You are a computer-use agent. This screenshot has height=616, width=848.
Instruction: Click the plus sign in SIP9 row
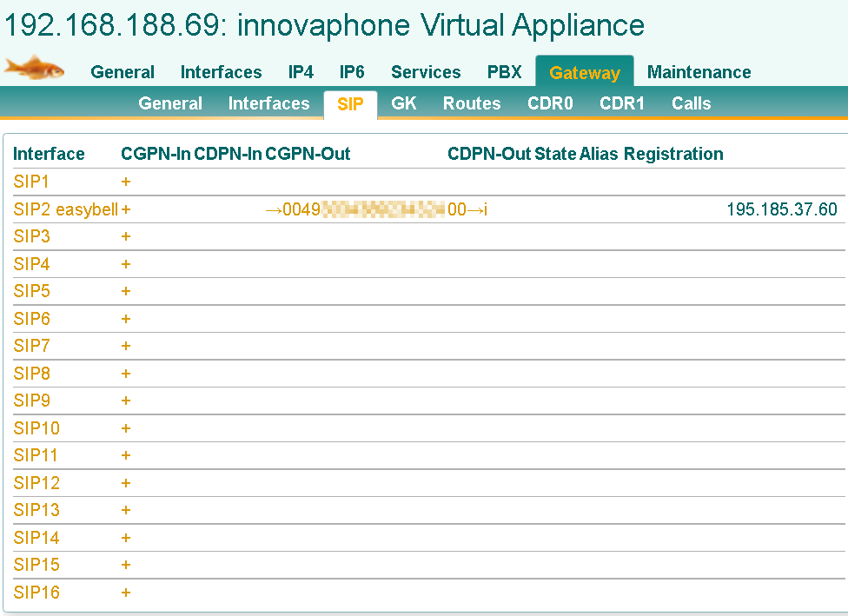point(126,401)
